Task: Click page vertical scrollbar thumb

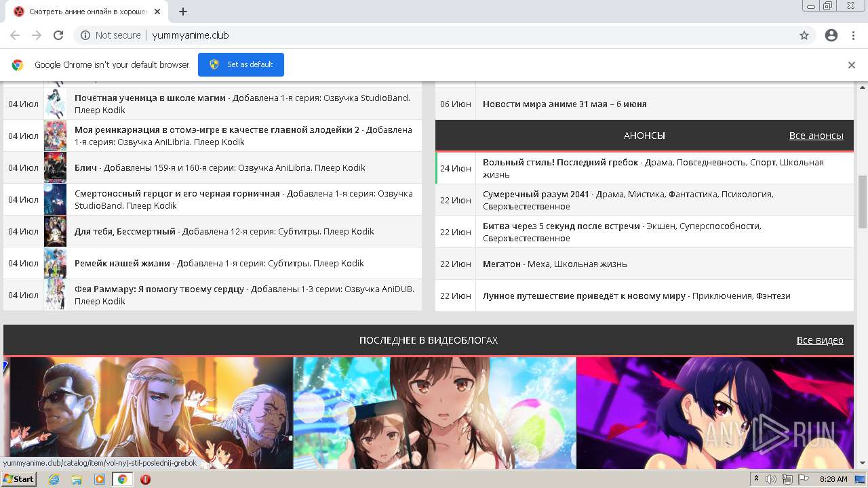Action: click(863, 201)
